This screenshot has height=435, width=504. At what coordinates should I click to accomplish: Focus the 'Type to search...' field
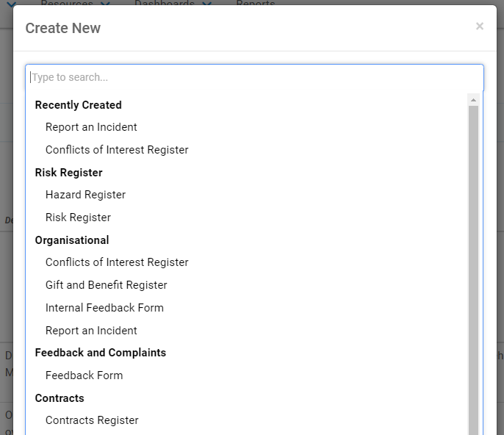[254, 77]
